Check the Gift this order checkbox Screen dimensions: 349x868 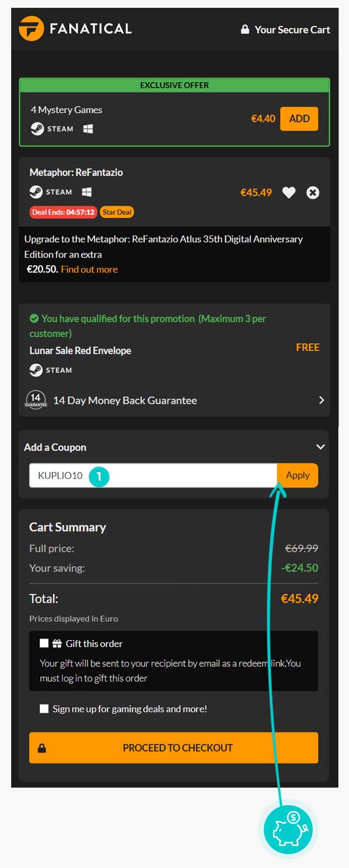(x=44, y=643)
